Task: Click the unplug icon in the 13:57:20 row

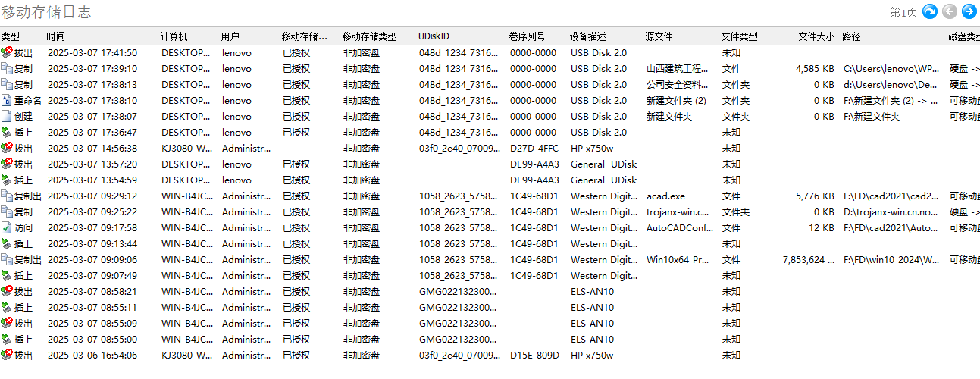Action: coord(7,164)
